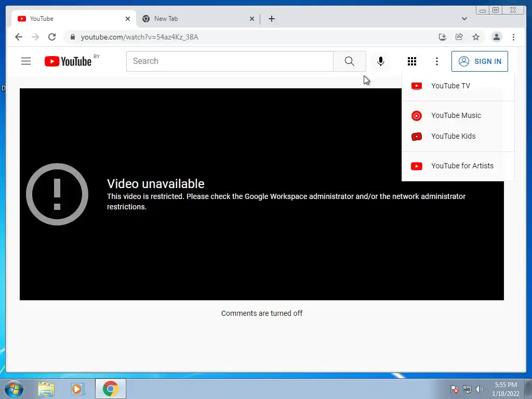Navigate forward in Chrome

coord(35,37)
